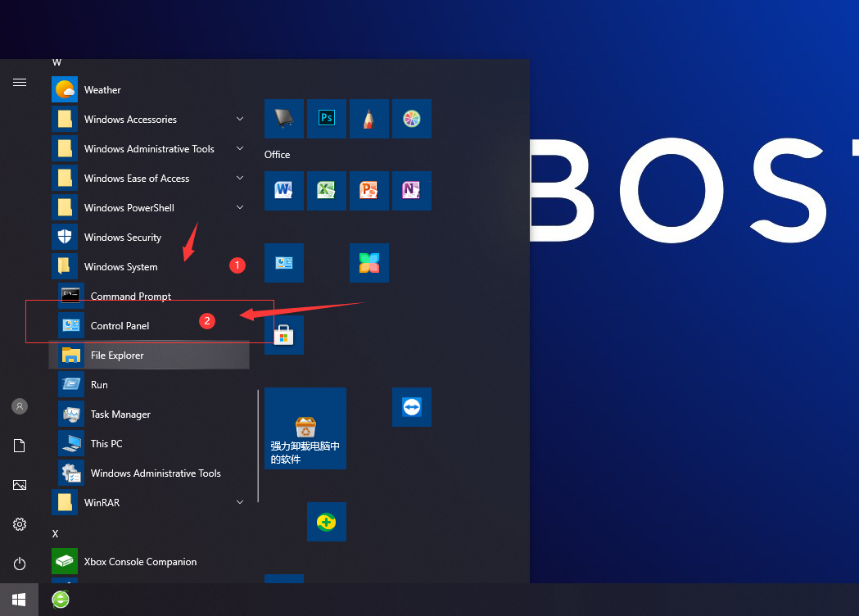Viewport: 859px width, 616px height.
Task: Open the Weather app
Action: 149,90
